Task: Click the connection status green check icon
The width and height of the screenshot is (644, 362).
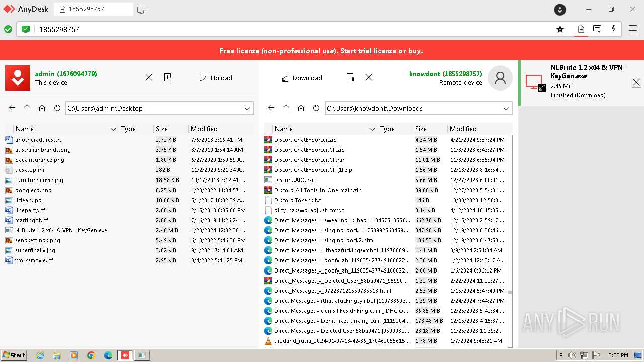Action: click(8, 29)
